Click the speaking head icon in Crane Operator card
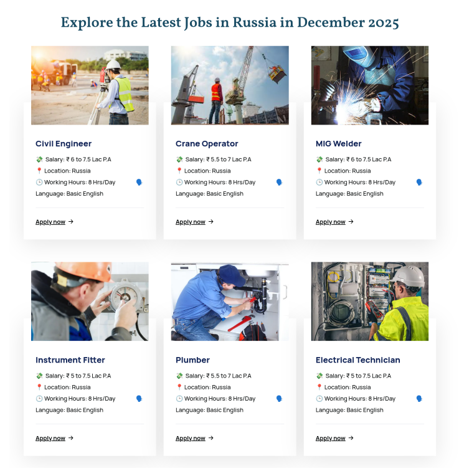Viewport: 459px width, 476px height. 280,183
